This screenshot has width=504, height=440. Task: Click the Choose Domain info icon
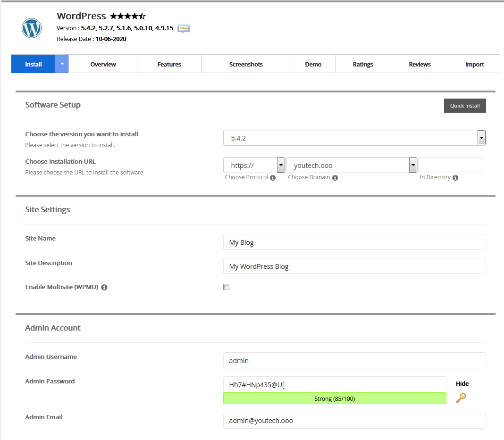(335, 178)
